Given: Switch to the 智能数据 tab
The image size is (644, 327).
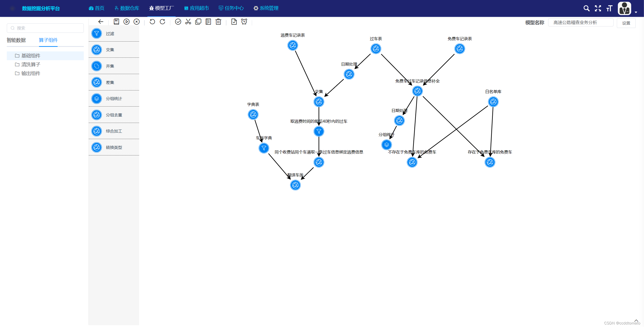Looking at the screenshot, I should [x=16, y=40].
